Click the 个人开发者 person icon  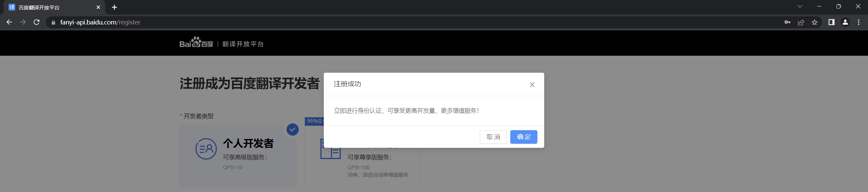pyautogui.click(x=206, y=149)
